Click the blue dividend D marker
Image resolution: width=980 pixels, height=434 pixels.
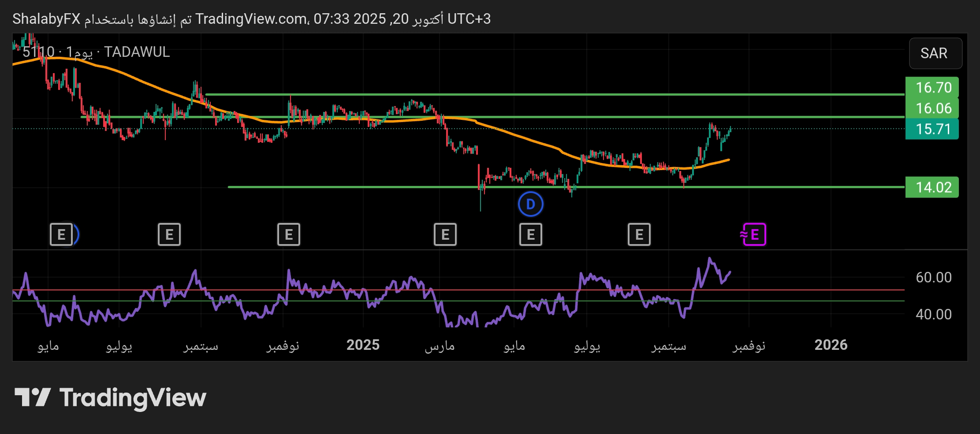[x=530, y=204]
